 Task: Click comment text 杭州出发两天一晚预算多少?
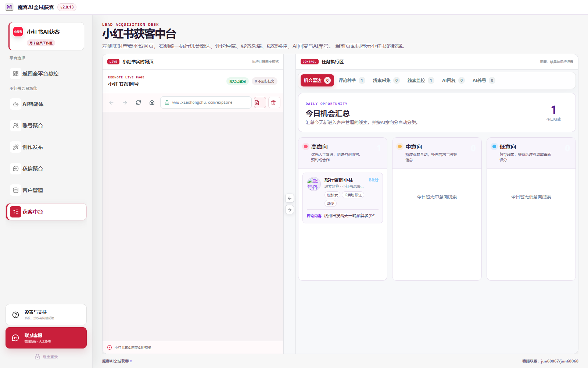coord(349,216)
